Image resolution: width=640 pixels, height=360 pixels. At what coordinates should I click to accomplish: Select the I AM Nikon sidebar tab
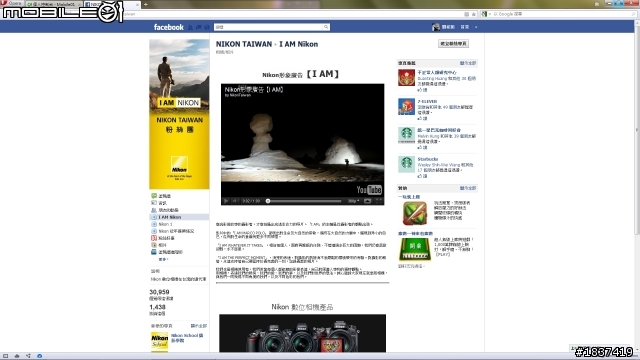click(x=179, y=217)
